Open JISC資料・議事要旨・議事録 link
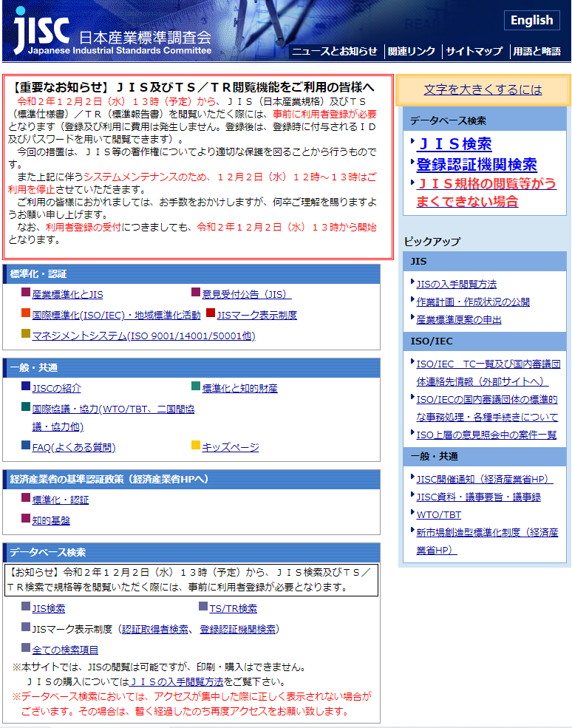 [479, 497]
